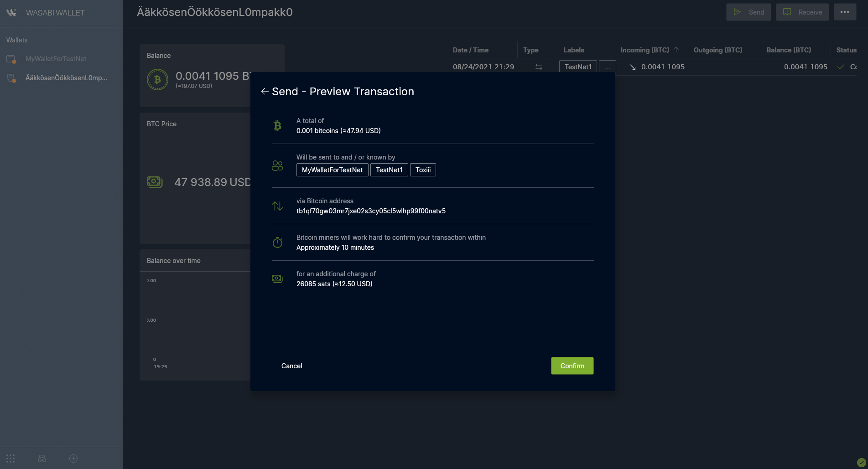Click the MyWalletForTestNet wallet icon
This screenshot has height=469, width=868.
pyautogui.click(x=11, y=59)
